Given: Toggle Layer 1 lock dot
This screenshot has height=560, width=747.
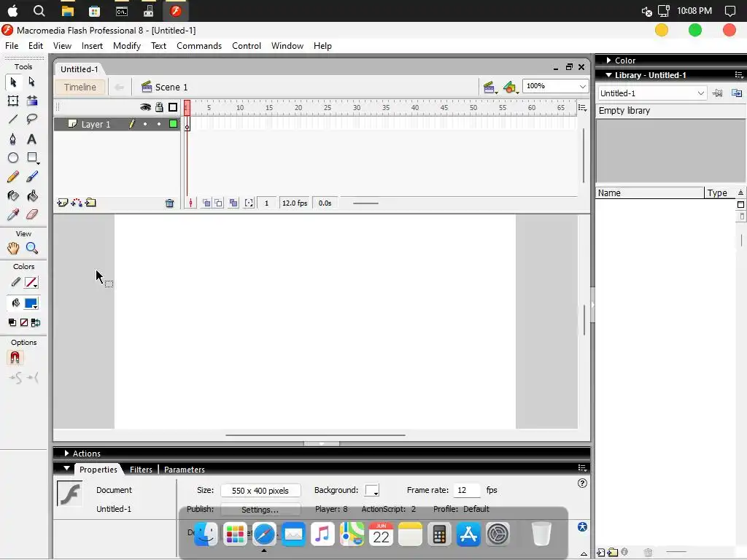Looking at the screenshot, I should pos(159,124).
